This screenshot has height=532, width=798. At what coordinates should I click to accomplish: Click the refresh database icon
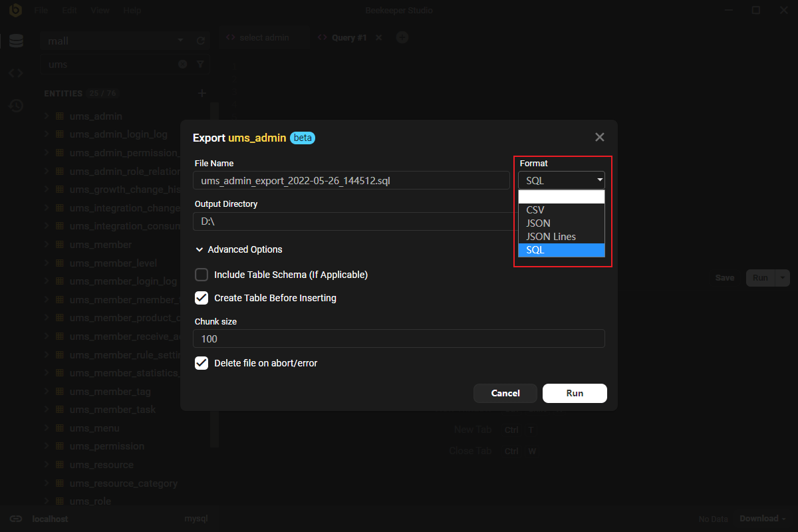click(x=201, y=41)
